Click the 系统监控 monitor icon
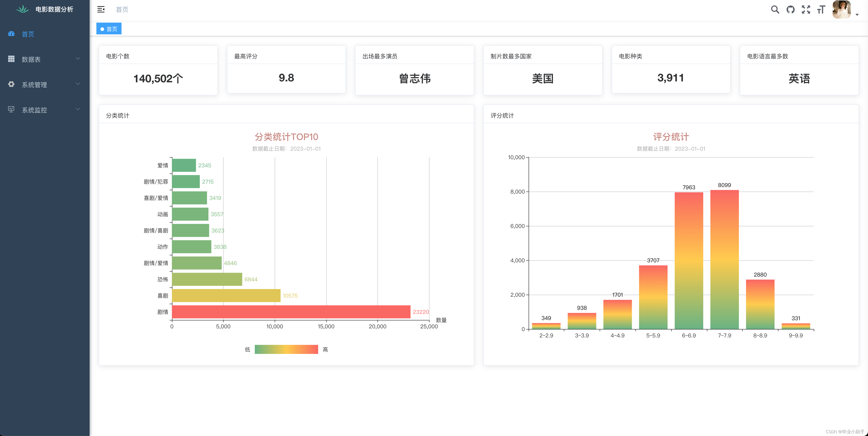Screen dimensions: 868x436 click(x=11, y=109)
